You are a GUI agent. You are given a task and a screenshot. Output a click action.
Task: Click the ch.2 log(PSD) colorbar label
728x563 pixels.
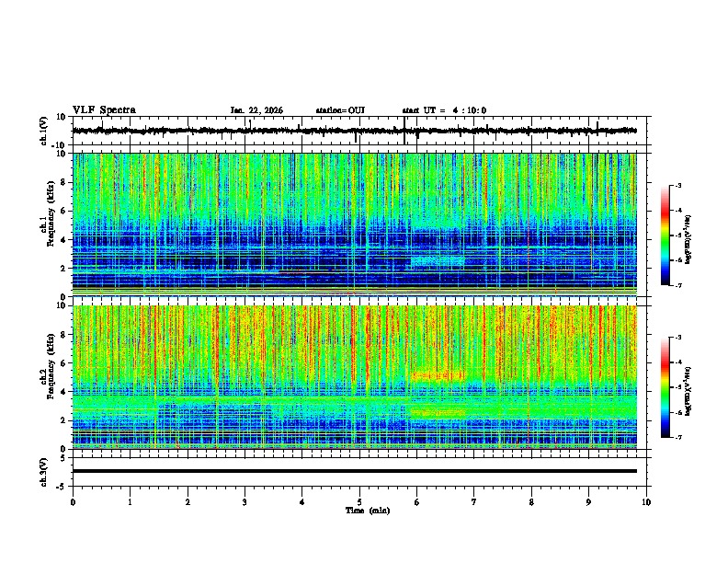coord(688,391)
